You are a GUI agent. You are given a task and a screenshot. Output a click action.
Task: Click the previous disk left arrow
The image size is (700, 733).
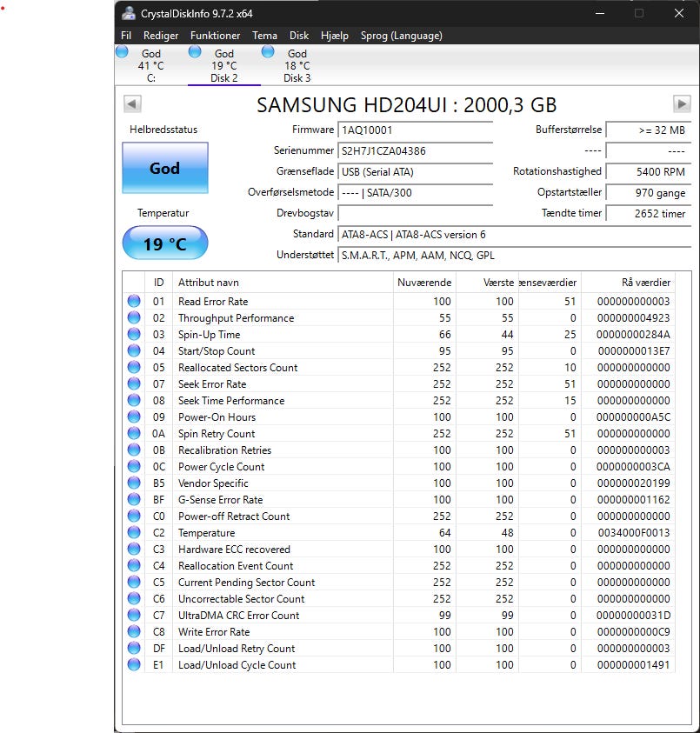[132, 104]
